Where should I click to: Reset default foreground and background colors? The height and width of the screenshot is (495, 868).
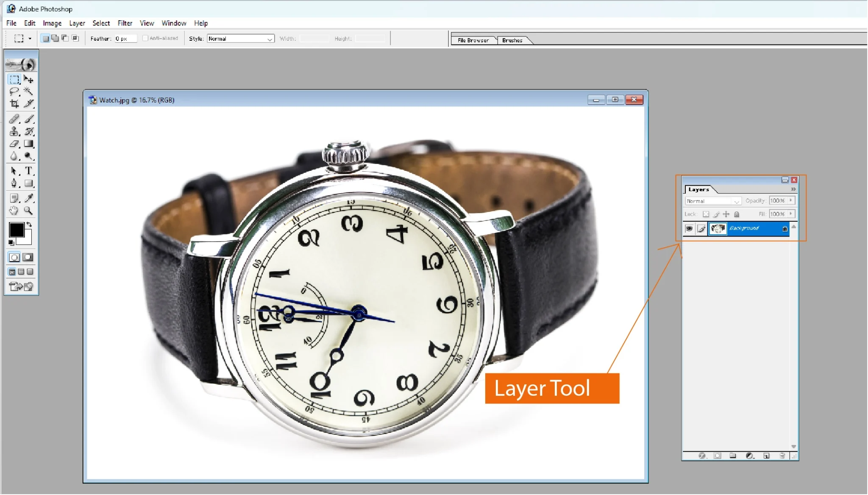click(11, 242)
